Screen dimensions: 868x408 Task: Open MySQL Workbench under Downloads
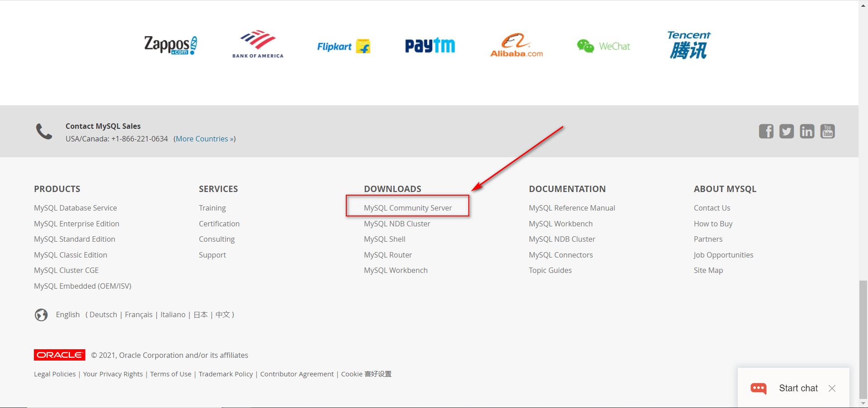coord(396,270)
